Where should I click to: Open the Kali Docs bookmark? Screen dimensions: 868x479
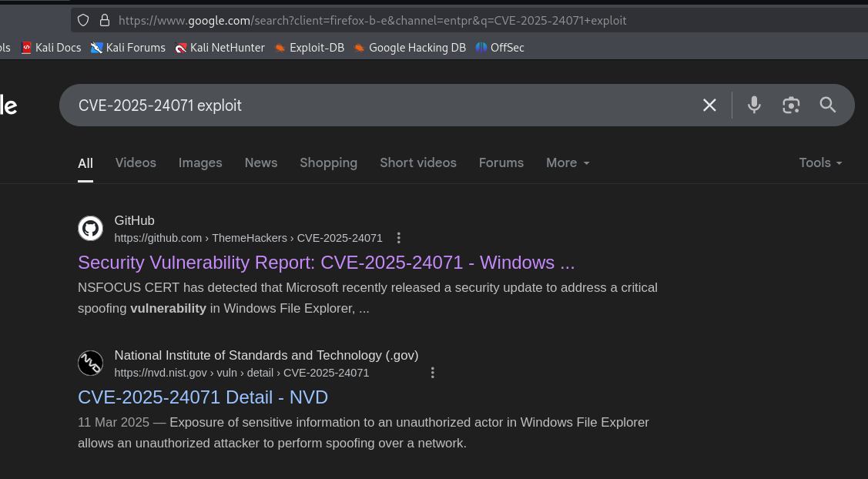[52, 48]
